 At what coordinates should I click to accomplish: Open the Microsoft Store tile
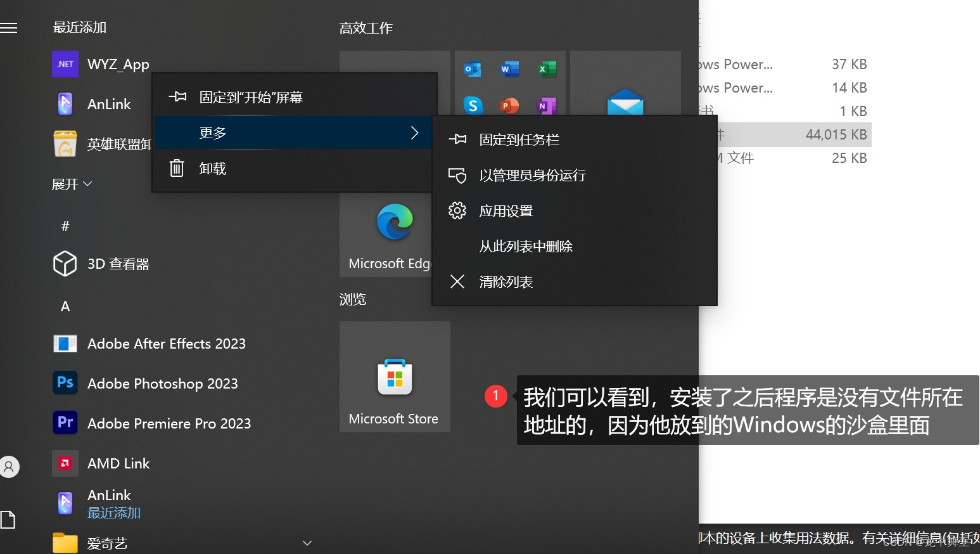[395, 377]
